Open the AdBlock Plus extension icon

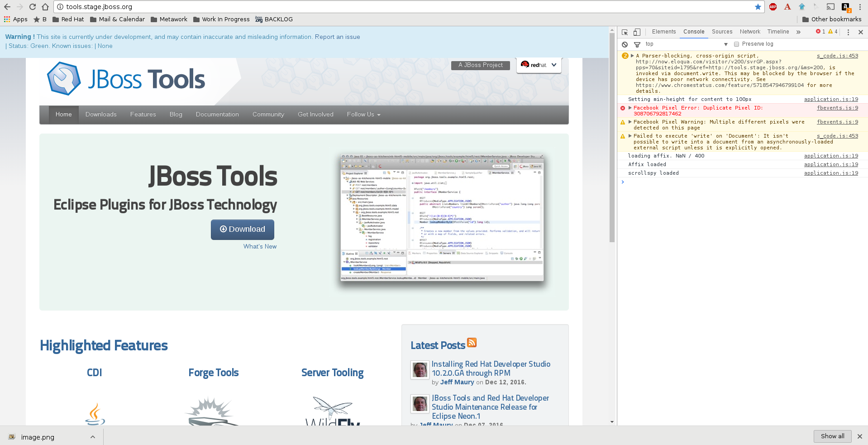click(x=773, y=7)
